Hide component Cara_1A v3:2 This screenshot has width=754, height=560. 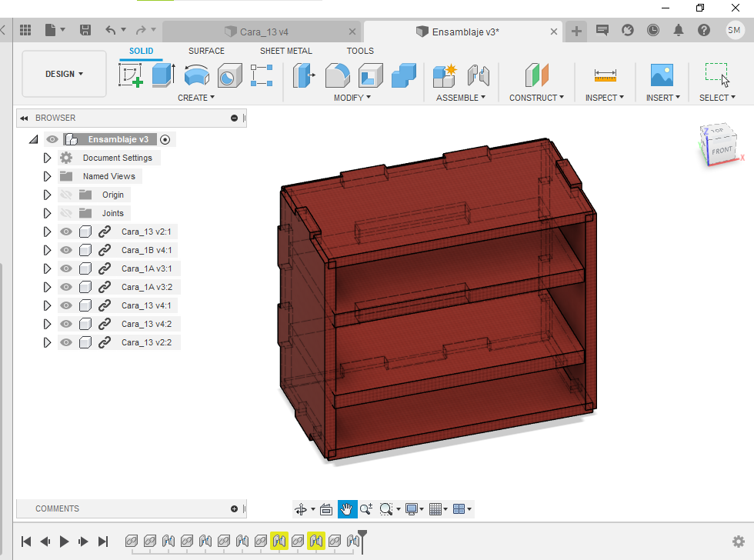click(x=66, y=287)
